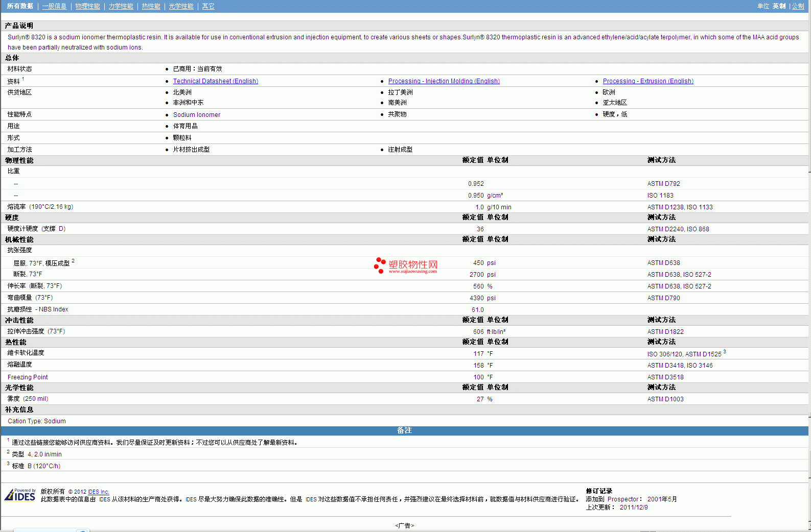The image size is (811, 532).
Task: Open the 热性能 tab
Action: pyautogui.click(x=151, y=6)
